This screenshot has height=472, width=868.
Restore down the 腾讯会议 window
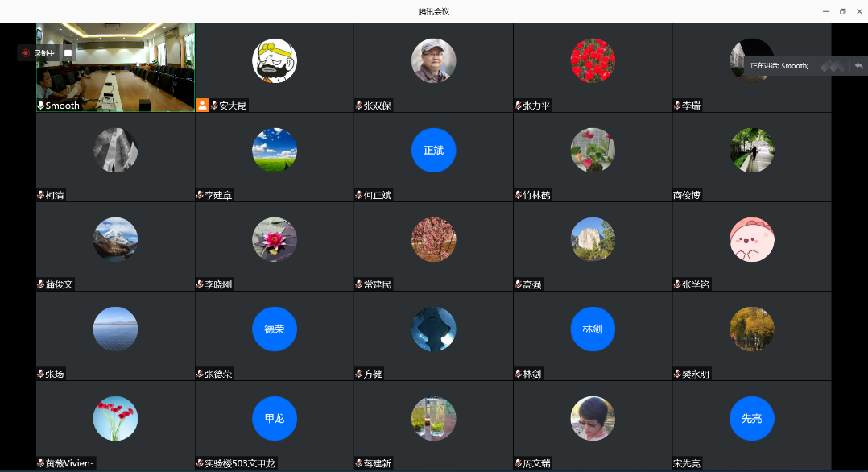[842, 11]
